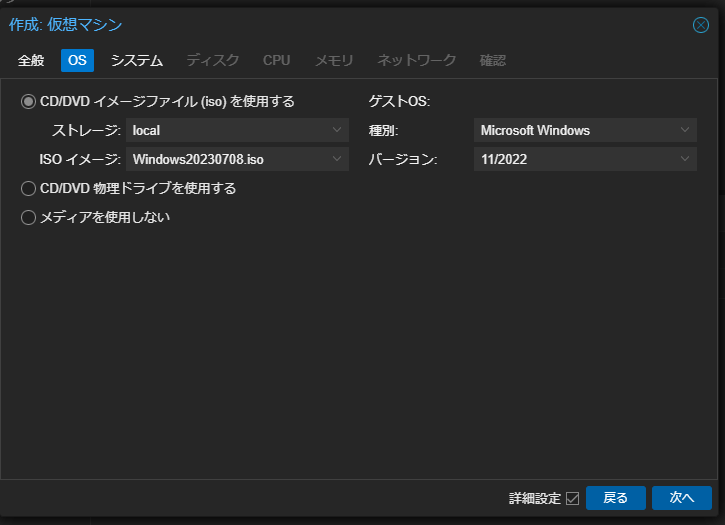Open the バージョン dropdown arrow
Screen dimensions: 725x525
(x=685, y=159)
